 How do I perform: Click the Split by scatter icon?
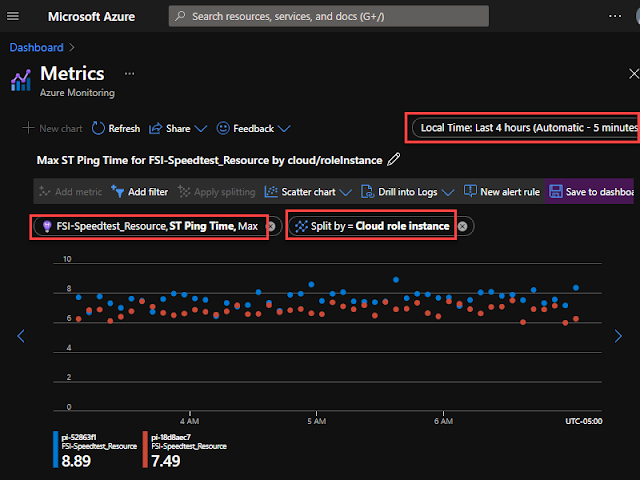coord(301,226)
